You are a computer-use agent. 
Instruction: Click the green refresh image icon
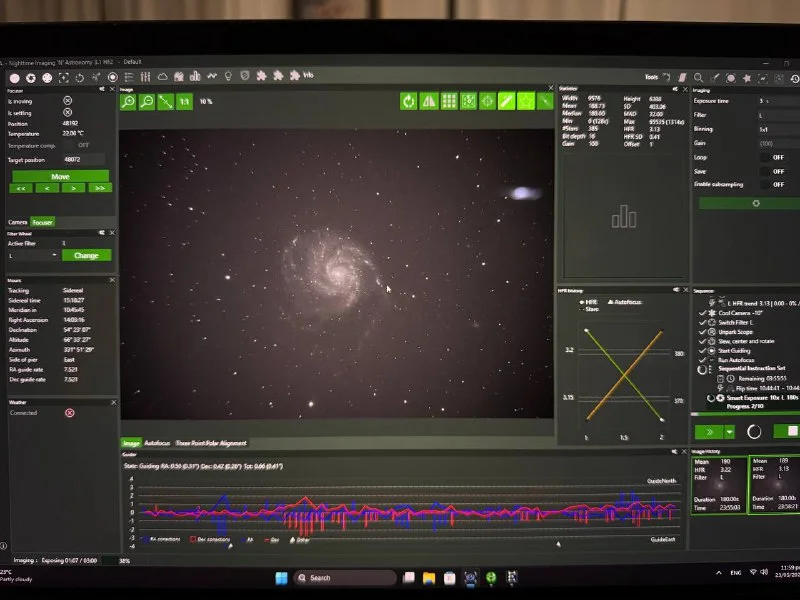[x=408, y=101]
